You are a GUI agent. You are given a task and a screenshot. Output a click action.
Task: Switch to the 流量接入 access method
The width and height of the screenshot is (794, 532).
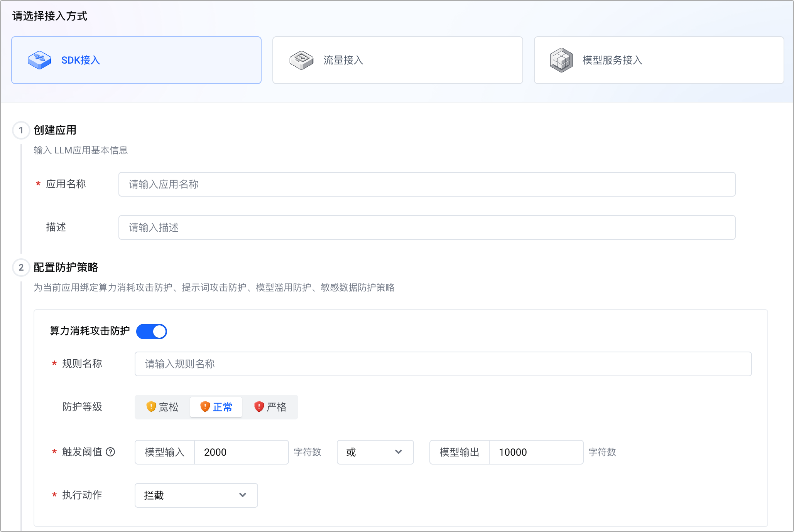[x=397, y=60]
